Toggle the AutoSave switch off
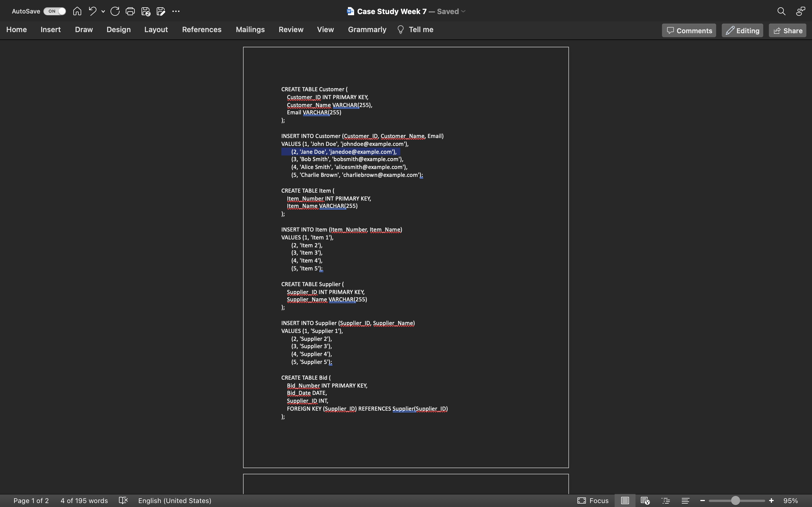Viewport: 812px width, 507px height. [x=55, y=11]
